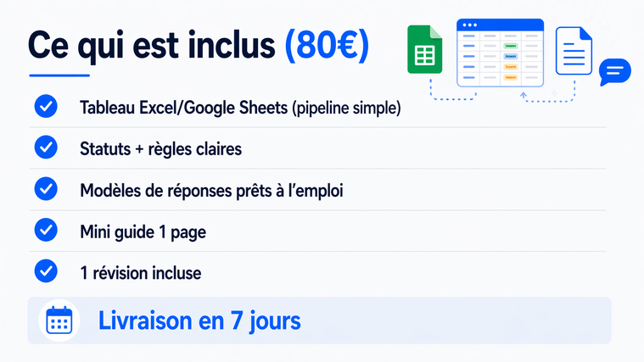Click the three dots on spreadsheet window
Image resolution: width=644 pixels, height=362 pixels.
coord(469,25)
